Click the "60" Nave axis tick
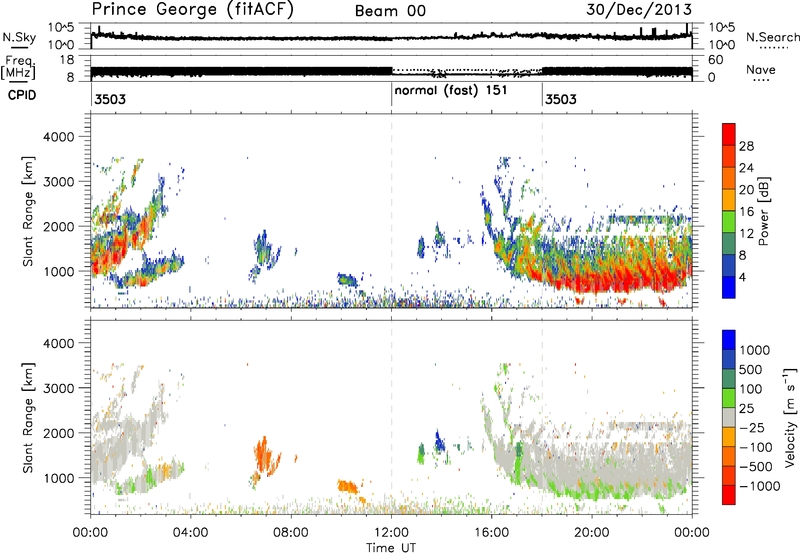The height and width of the screenshot is (554, 800). (716, 60)
